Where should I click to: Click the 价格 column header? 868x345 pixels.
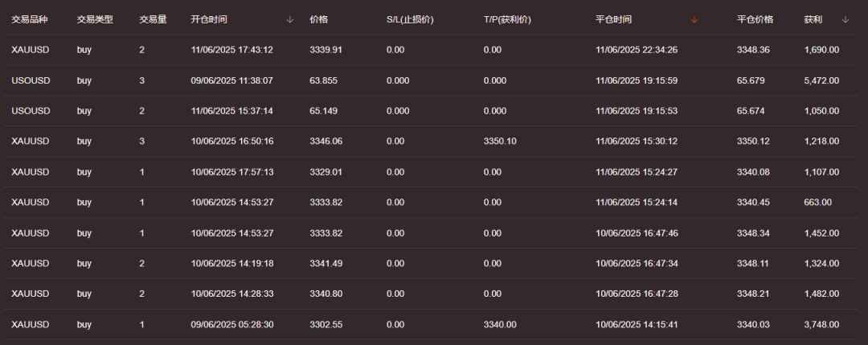tap(318, 19)
